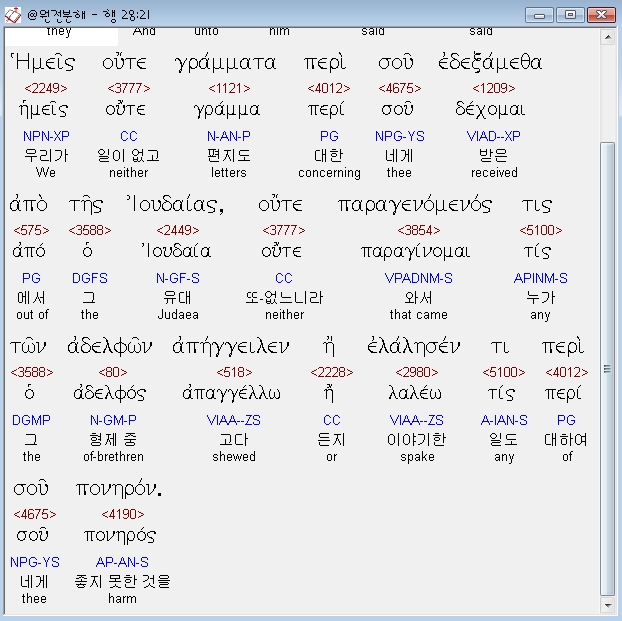This screenshot has width=622, height=621.
Task: Click the English gloss that came
Action: coord(419,315)
